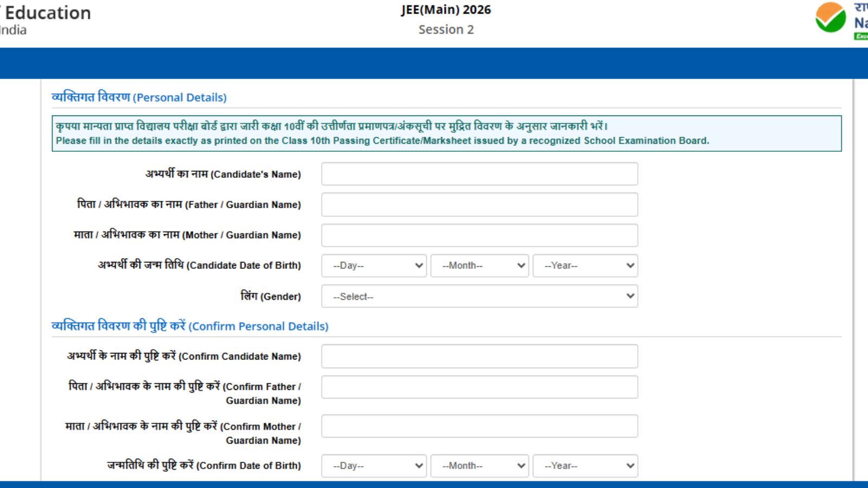The image size is (868, 488).
Task: Focus the Confirm Father / Guardian Name field
Action: coord(479,387)
